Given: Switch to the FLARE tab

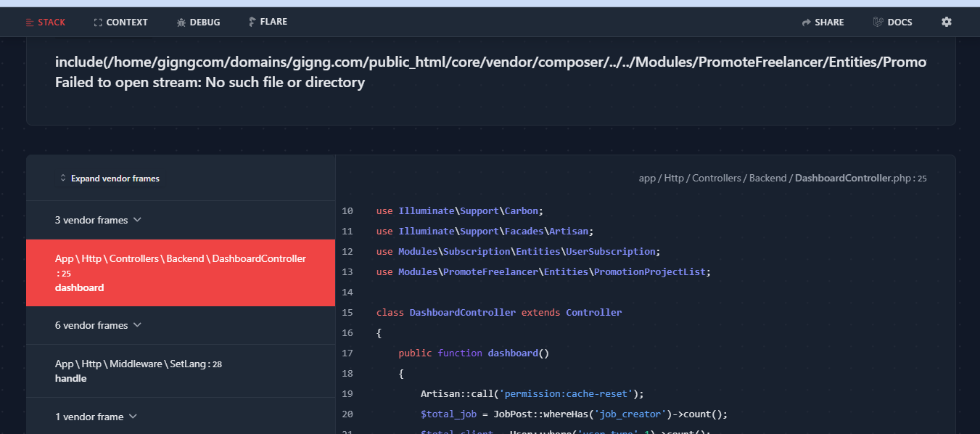Looking at the screenshot, I should [x=268, y=22].
